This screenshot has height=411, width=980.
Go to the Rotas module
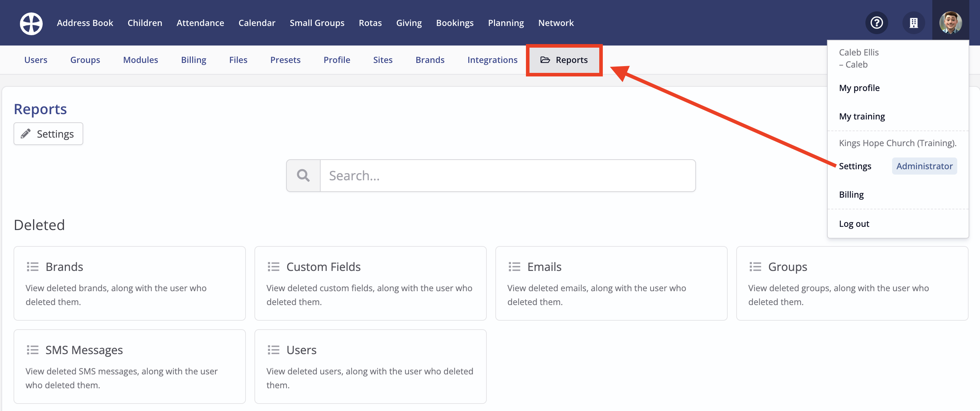(x=370, y=23)
